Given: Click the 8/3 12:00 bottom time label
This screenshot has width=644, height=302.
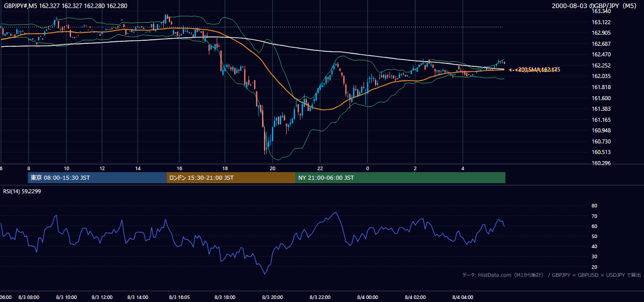Looking at the screenshot, I should tap(101, 297).
